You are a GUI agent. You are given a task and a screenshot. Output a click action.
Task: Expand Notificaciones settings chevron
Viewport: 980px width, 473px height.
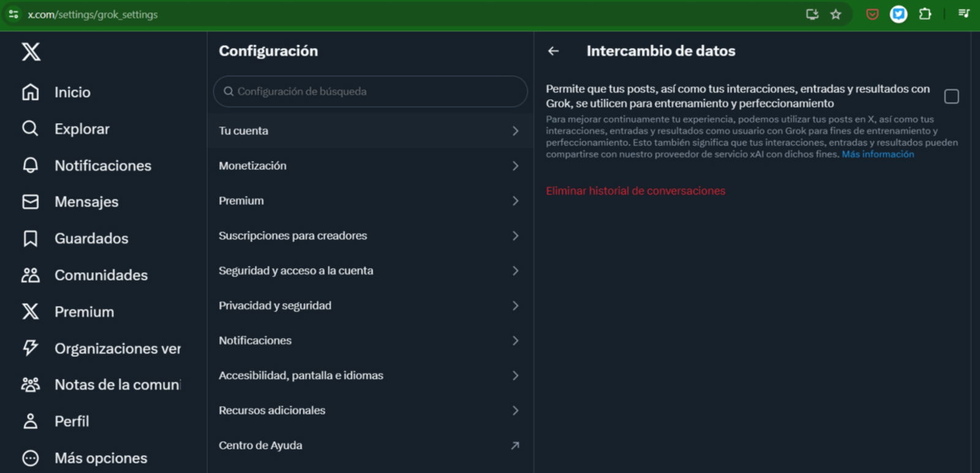[x=515, y=340]
